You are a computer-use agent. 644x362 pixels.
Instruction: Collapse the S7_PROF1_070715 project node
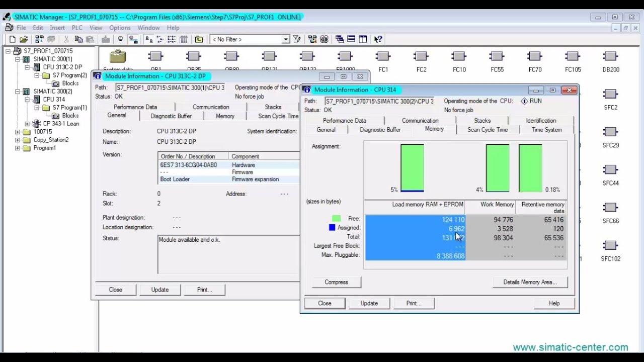[x=9, y=51]
